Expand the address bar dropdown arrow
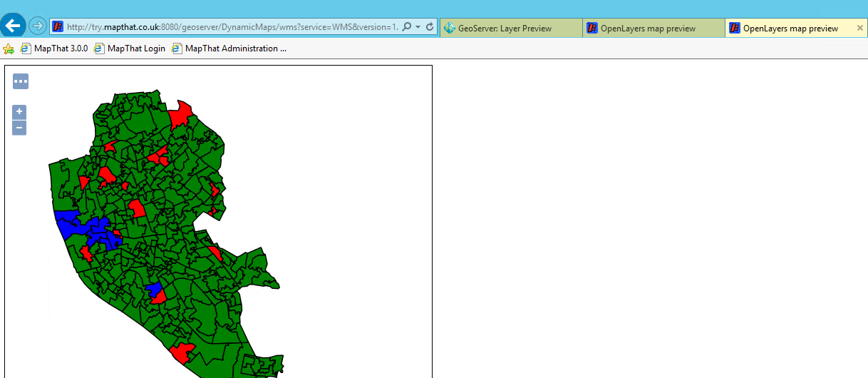Image resolution: width=868 pixels, height=378 pixels. [x=418, y=27]
